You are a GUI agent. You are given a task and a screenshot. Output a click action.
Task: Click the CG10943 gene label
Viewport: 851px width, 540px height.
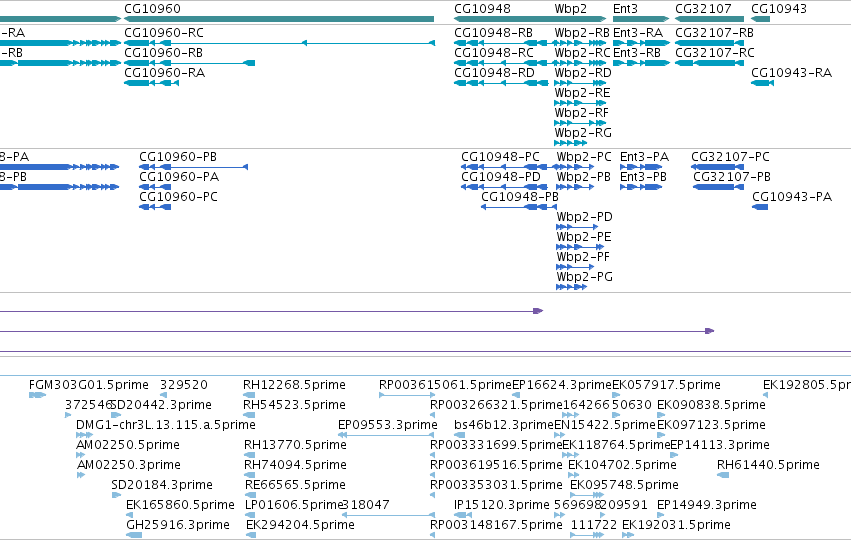pyautogui.click(x=779, y=9)
